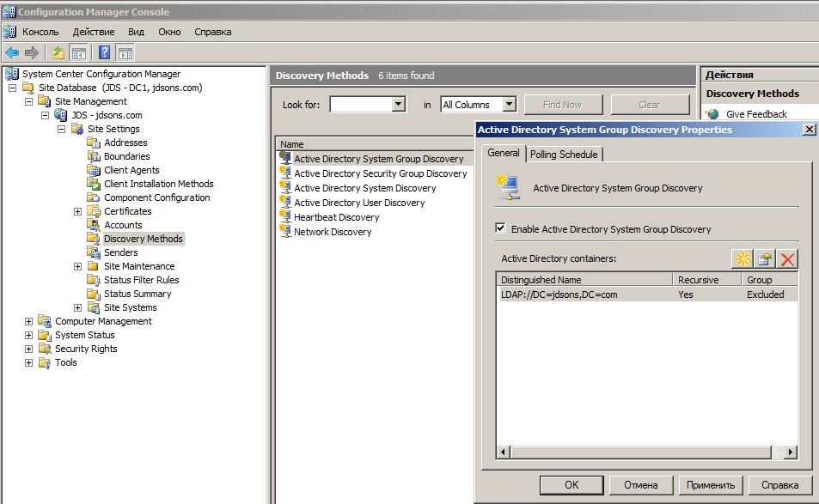Open the All Columns dropdown
The width and height of the screenshot is (819, 504).
tap(510, 105)
